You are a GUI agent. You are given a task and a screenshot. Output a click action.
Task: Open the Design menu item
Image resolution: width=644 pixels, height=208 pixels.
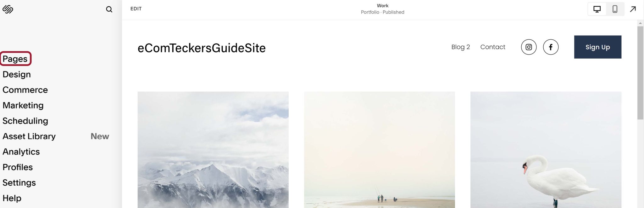tap(17, 74)
